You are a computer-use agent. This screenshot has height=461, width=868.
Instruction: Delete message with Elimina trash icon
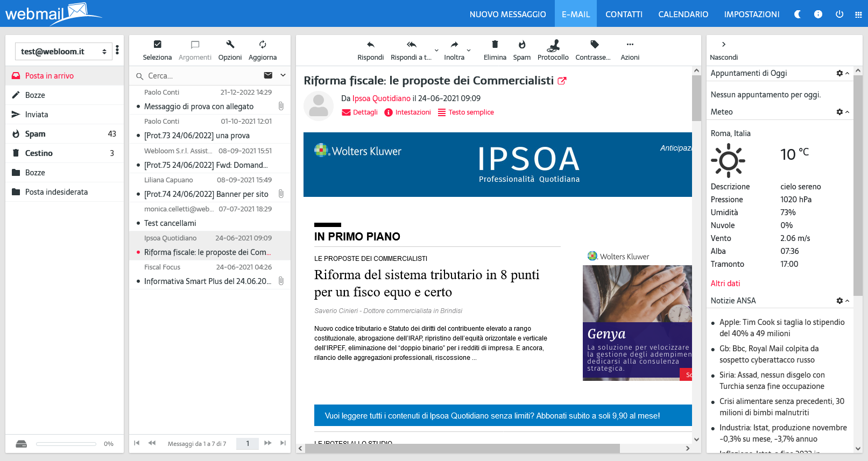[495, 45]
